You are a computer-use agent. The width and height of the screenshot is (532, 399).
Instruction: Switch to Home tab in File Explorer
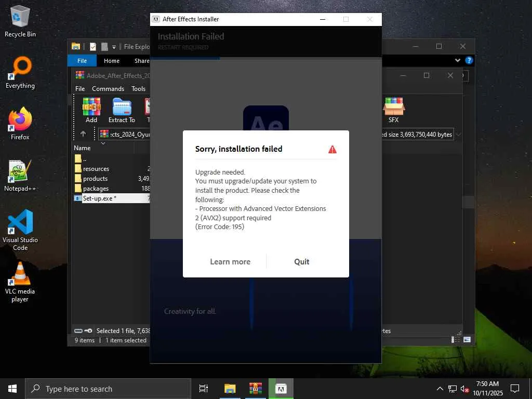point(112,61)
